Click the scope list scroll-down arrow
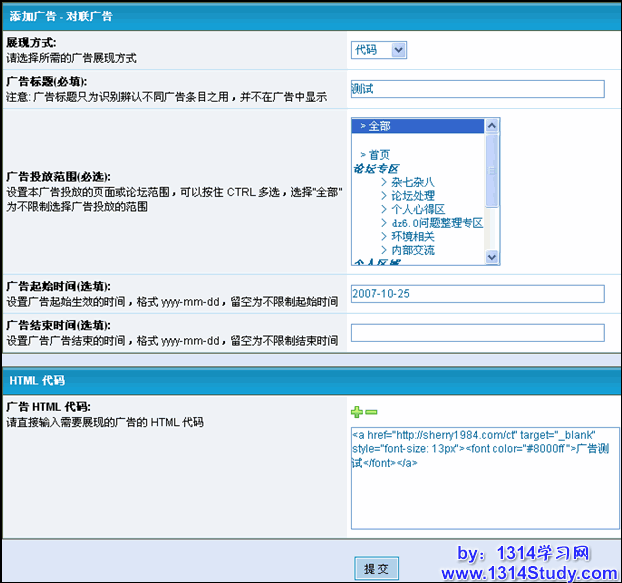The height and width of the screenshot is (583, 622). (492, 257)
